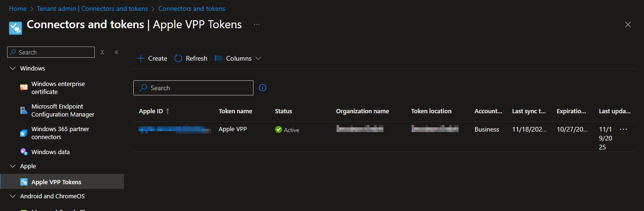Collapse the Android and ChromeOS section
Viewport: 644px width, 211px height.
coord(13,196)
